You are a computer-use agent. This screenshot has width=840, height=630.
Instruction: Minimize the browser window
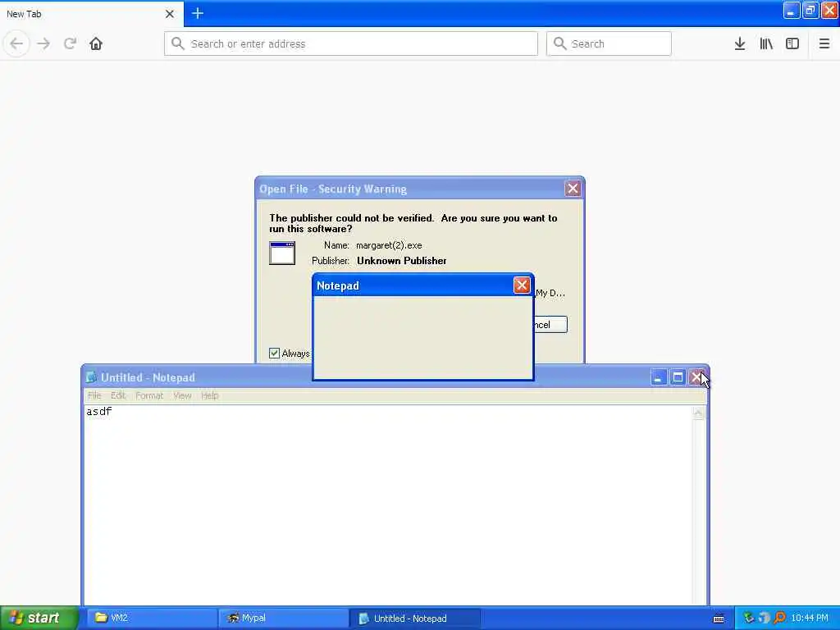click(792, 10)
